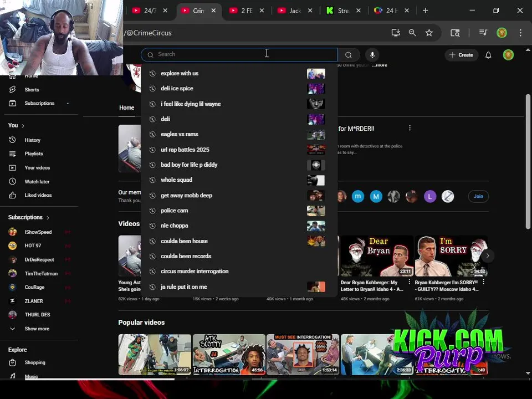532x399 pixels.
Task: Click Chrome profile avatar in toolbar
Action: pyautogui.click(x=502, y=33)
